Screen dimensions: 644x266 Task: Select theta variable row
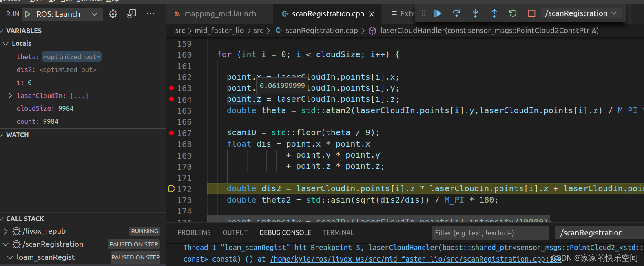click(x=83, y=57)
